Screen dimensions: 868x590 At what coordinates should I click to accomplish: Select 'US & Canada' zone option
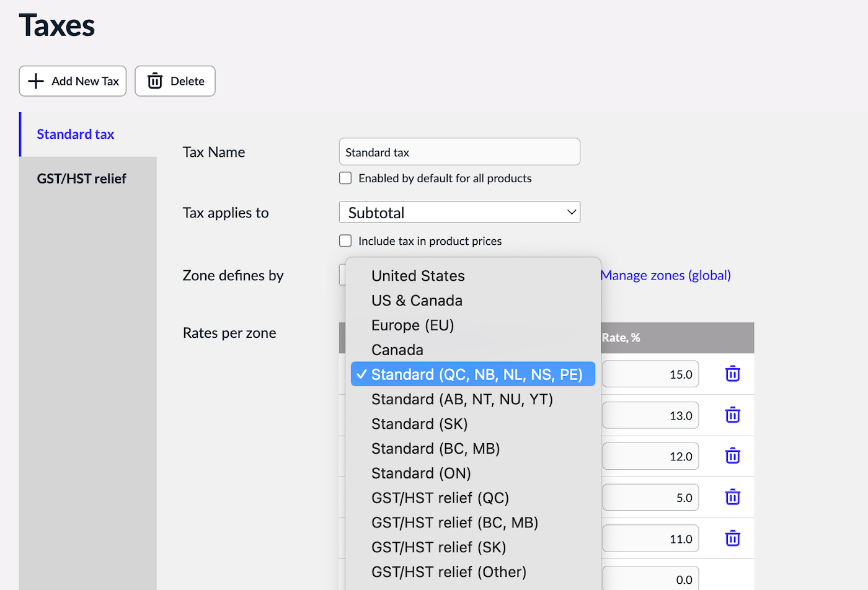coord(417,301)
